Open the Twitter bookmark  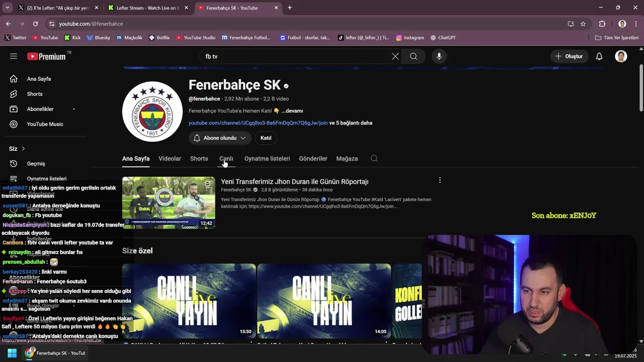(15, 38)
